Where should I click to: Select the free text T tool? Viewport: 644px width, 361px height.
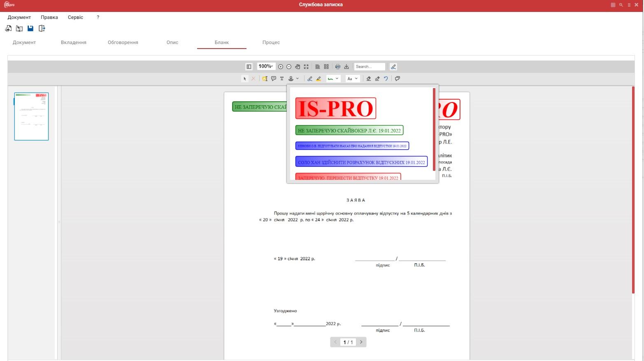click(282, 79)
